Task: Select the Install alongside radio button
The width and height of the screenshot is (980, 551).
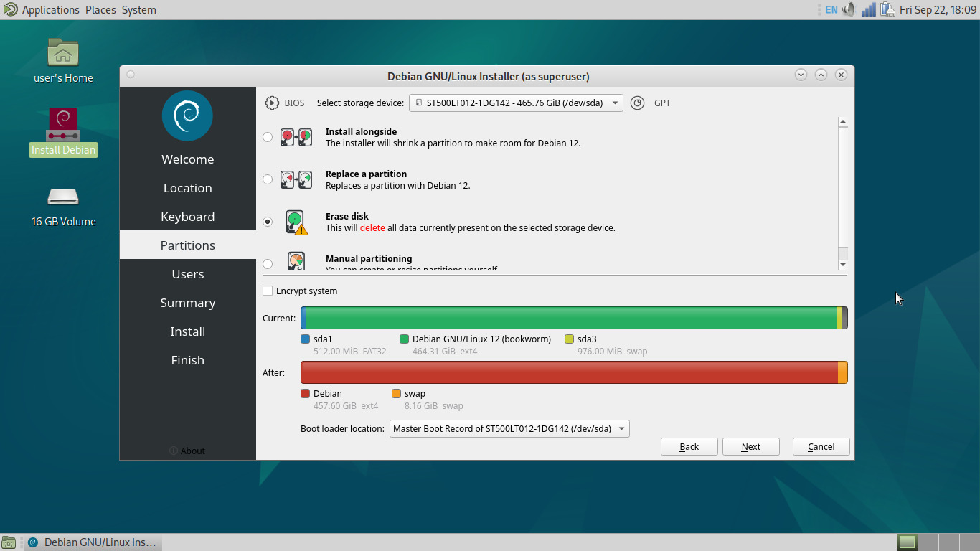Action: 268,137
